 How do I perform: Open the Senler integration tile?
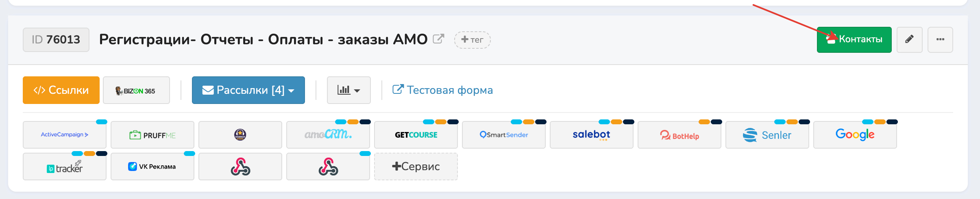coord(767,135)
